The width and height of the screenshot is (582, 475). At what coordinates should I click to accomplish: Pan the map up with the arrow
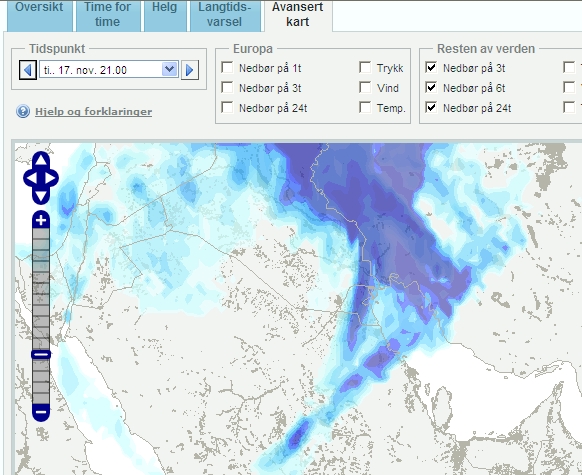pyautogui.click(x=41, y=160)
